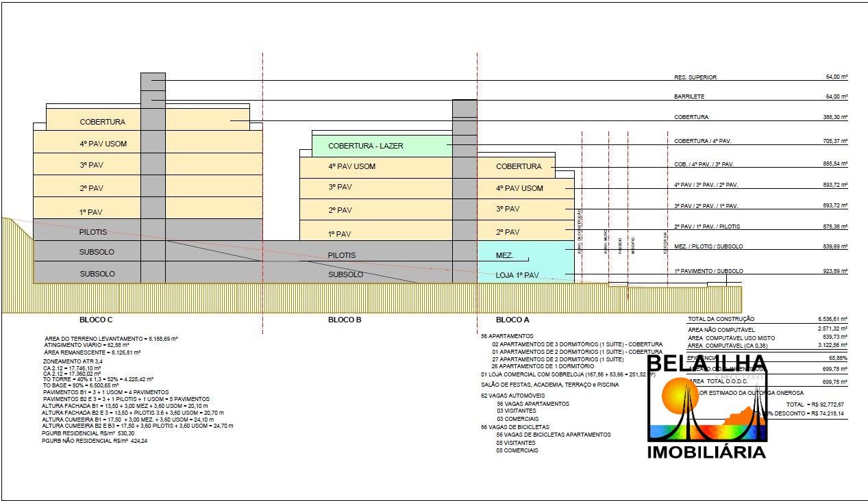Click the "388,30 m²" area value

click(x=836, y=117)
